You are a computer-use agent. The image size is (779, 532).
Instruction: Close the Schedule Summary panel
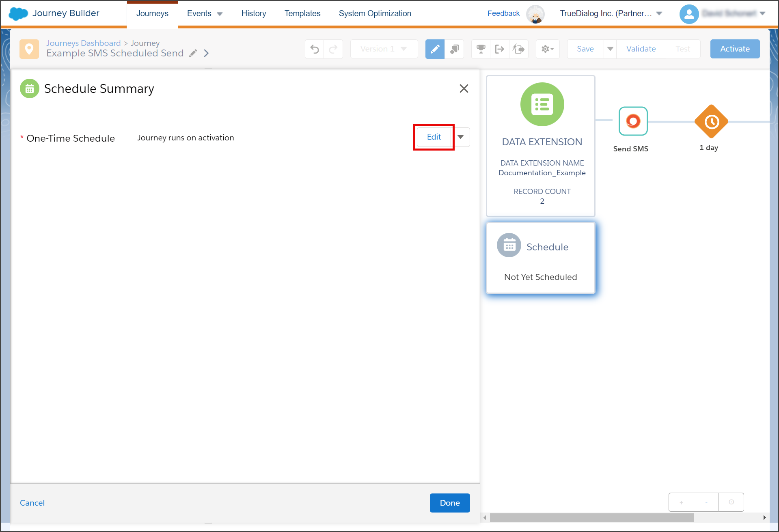[464, 88]
